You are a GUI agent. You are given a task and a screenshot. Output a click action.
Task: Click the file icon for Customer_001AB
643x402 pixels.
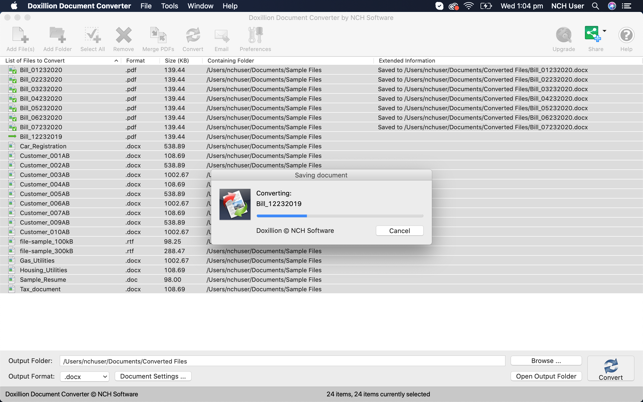point(11,156)
